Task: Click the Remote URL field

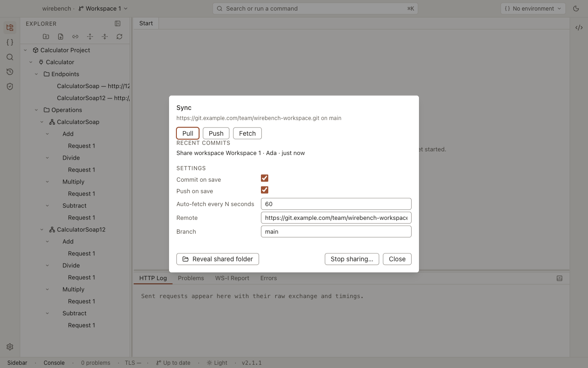Action: pyautogui.click(x=336, y=218)
